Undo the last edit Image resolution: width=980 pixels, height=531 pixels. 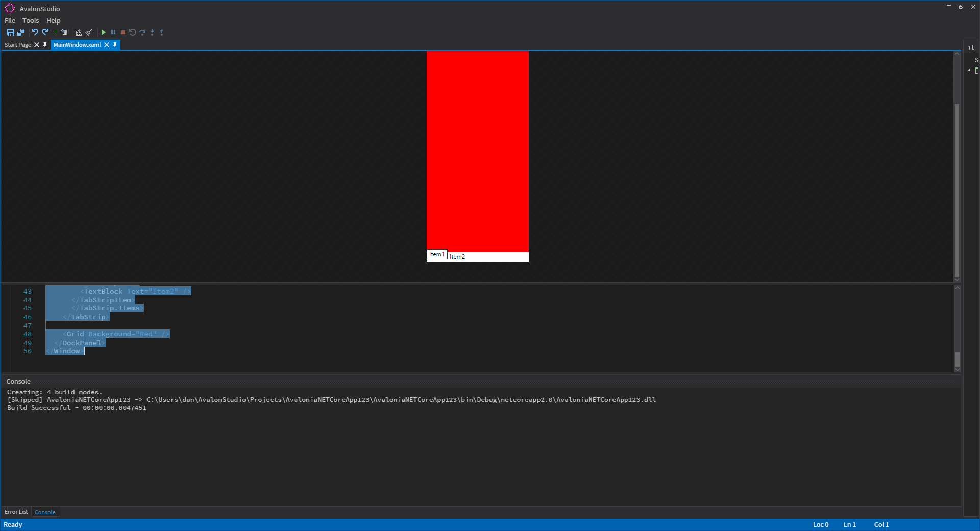[35, 32]
